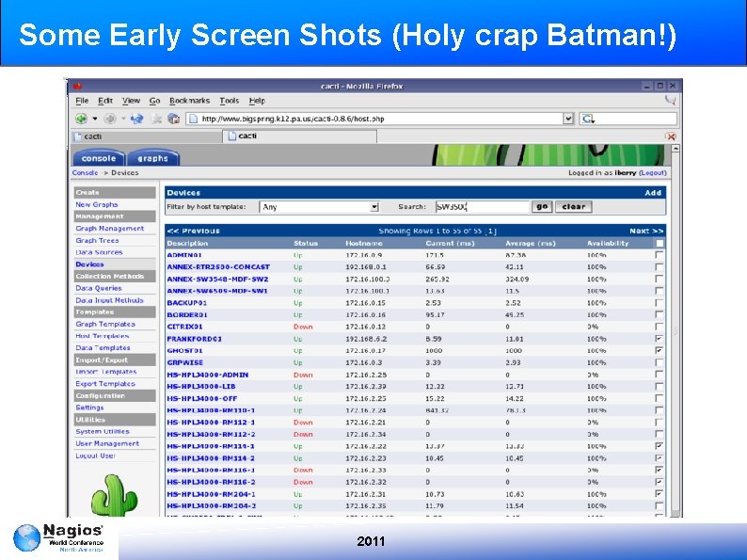Open the Back history dropdown arrow
747x560 pixels.
coord(95,119)
